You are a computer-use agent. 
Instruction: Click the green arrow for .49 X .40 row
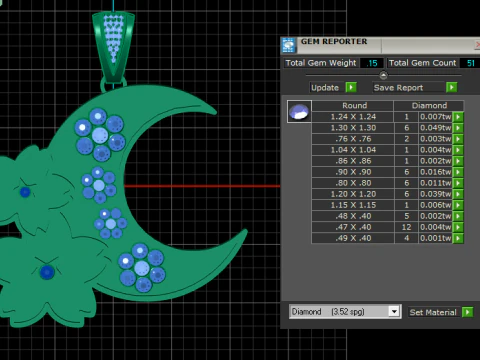pyautogui.click(x=458, y=238)
